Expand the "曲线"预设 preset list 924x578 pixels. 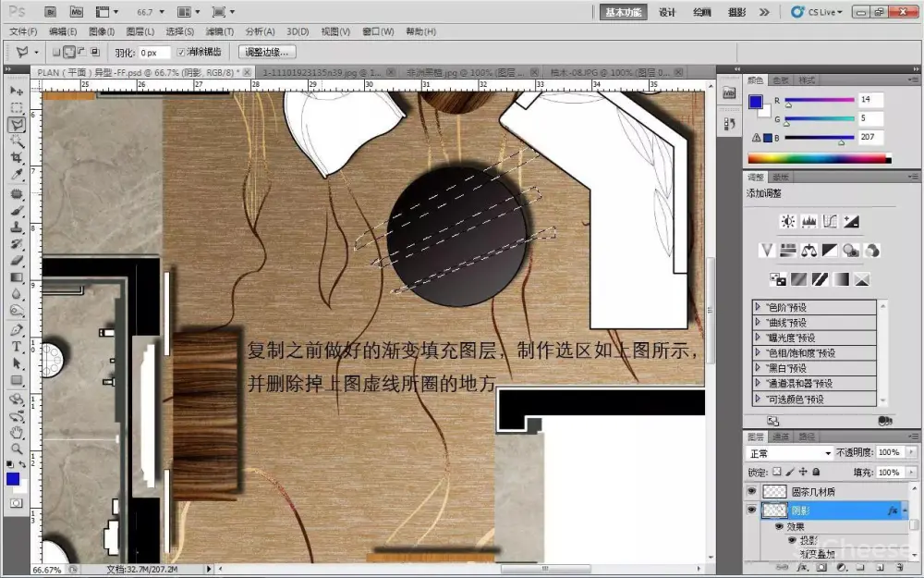click(x=759, y=323)
